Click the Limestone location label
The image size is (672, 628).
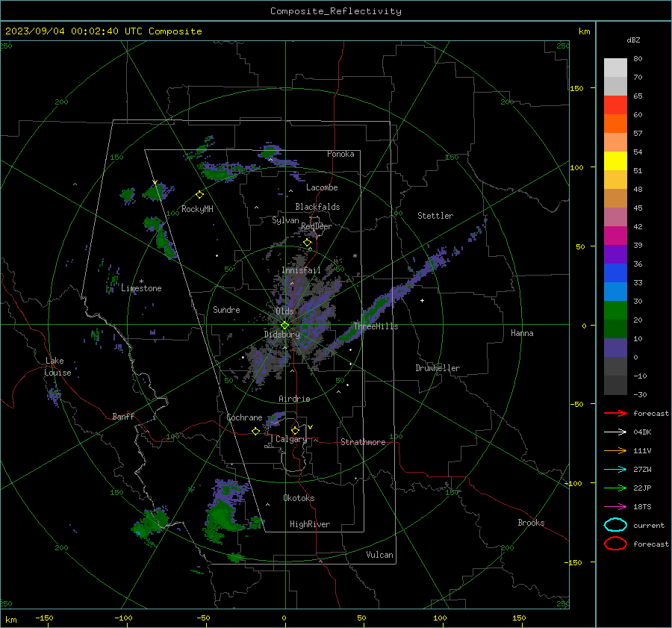[x=141, y=288]
